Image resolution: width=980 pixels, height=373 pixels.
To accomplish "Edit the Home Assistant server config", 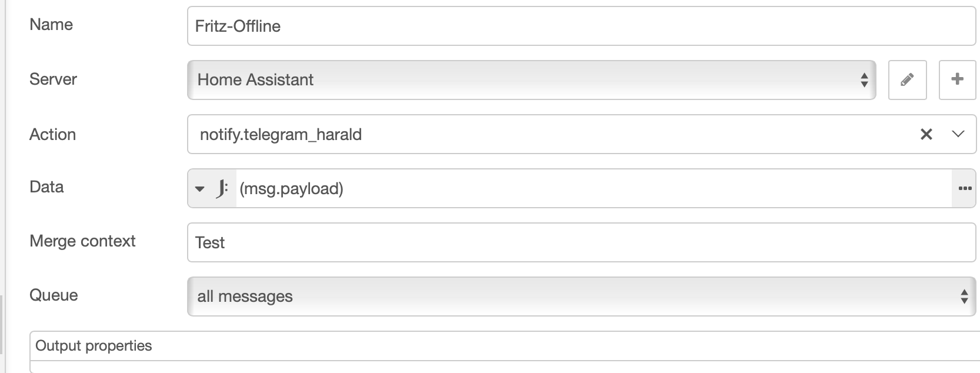I will pyautogui.click(x=907, y=79).
